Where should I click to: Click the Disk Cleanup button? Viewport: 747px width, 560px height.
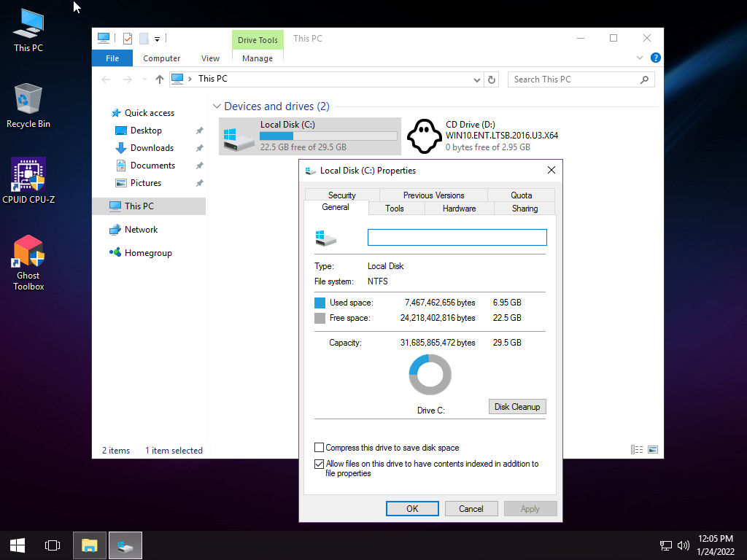517,407
